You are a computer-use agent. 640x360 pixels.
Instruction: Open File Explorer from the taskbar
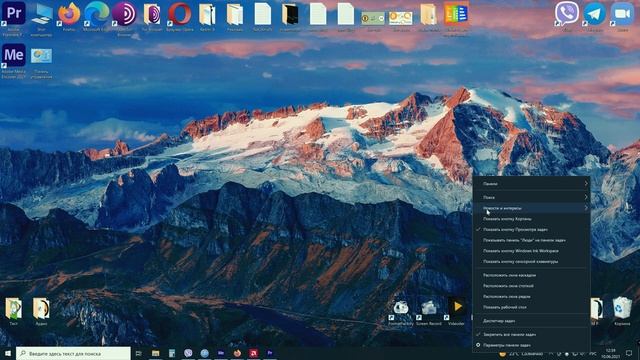point(156,353)
